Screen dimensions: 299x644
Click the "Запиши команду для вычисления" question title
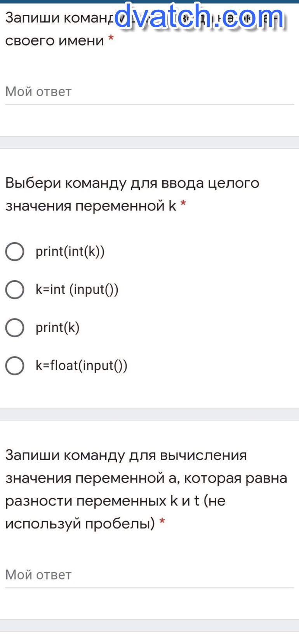(x=126, y=455)
